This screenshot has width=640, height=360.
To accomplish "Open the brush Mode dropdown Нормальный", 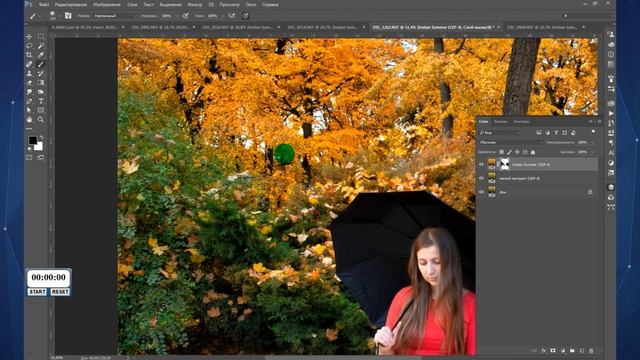I will point(115,16).
